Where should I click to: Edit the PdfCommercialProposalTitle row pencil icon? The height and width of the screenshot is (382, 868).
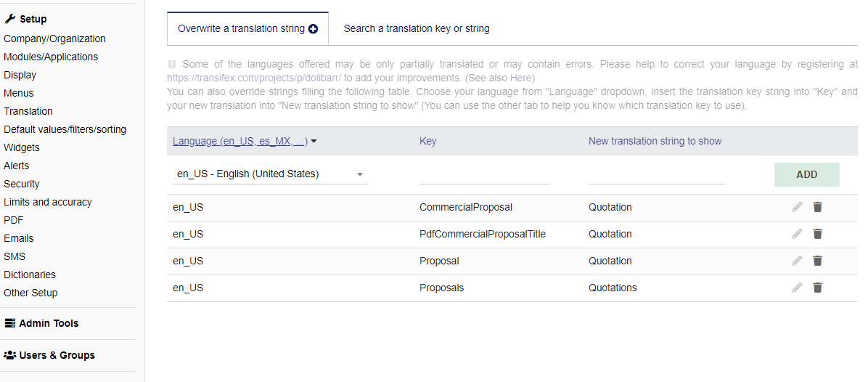click(x=797, y=234)
